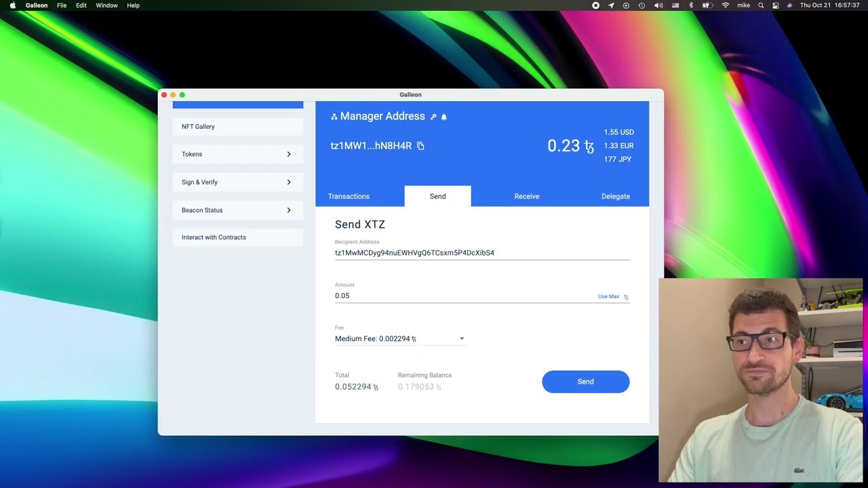868x488 pixels.
Task: Click the Total amount 0.052294
Action: 357,387
